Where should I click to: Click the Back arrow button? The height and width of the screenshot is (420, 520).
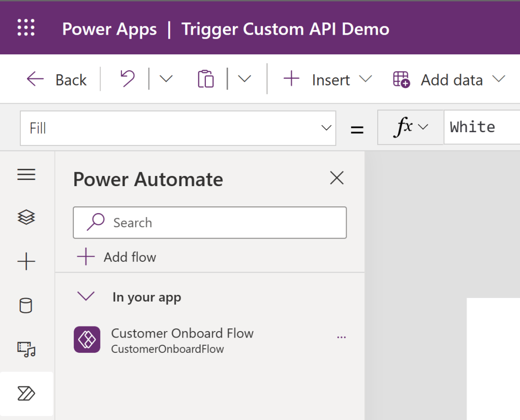56,80
